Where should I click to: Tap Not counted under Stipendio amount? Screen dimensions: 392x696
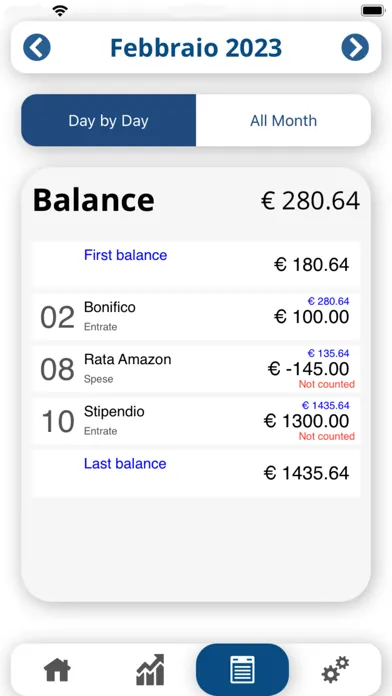(327, 436)
